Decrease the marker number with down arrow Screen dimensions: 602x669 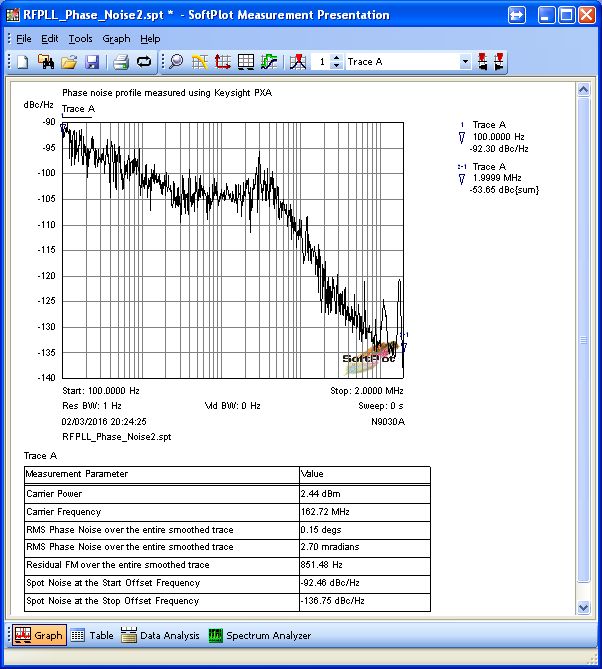336,66
